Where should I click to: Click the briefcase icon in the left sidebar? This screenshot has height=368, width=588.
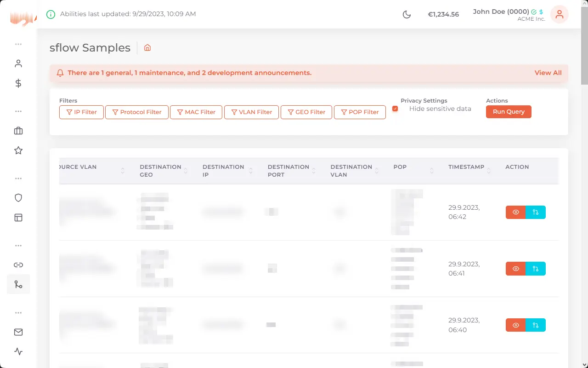pos(18,131)
